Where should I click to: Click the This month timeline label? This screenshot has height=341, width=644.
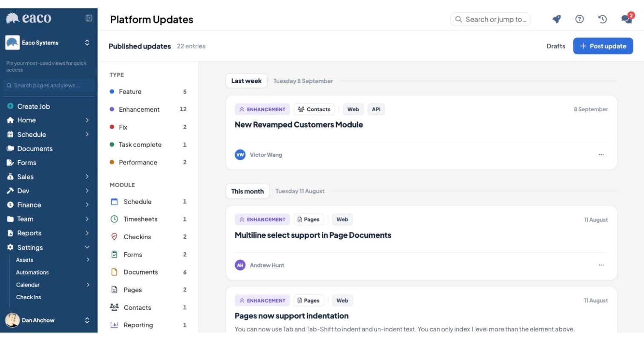(x=247, y=191)
